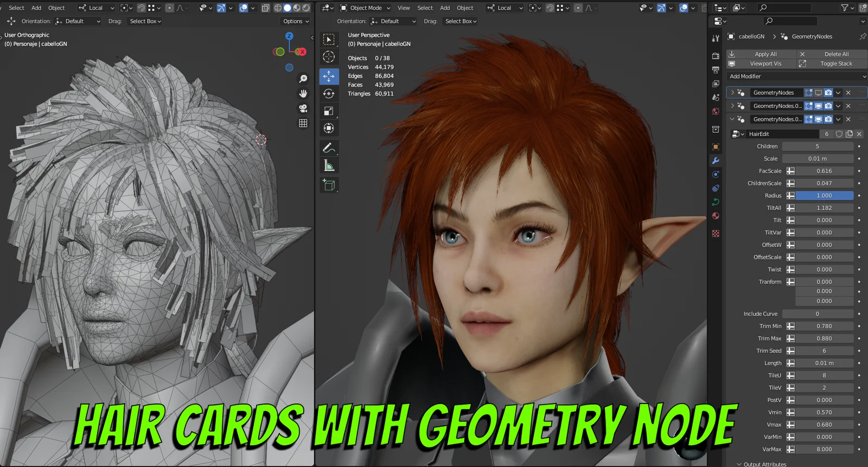
Task: Pin the properties panel with the pin icon
Action: click(863, 36)
